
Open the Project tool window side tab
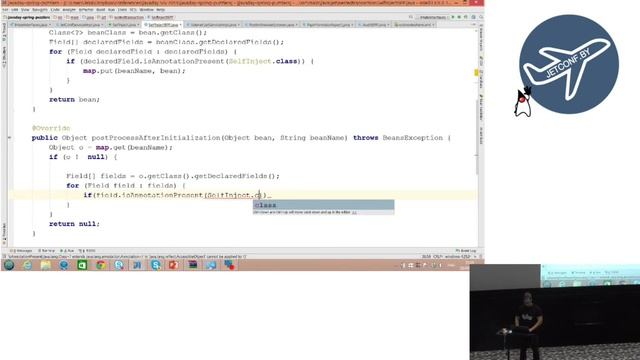coord(4,32)
